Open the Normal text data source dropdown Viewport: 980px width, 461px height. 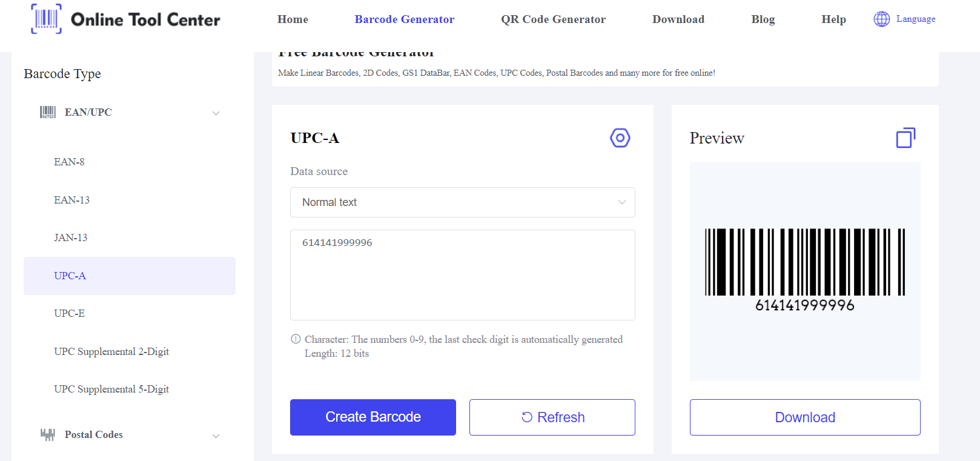pos(462,202)
